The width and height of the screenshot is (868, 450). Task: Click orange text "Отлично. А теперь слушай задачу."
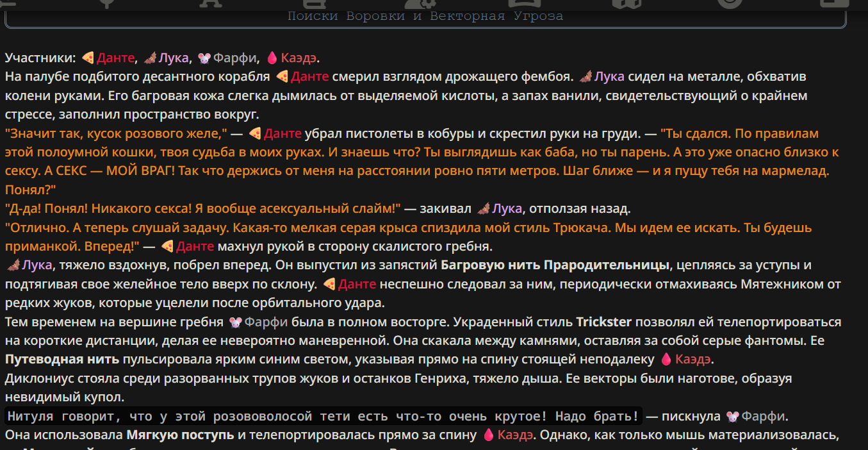coord(117,228)
